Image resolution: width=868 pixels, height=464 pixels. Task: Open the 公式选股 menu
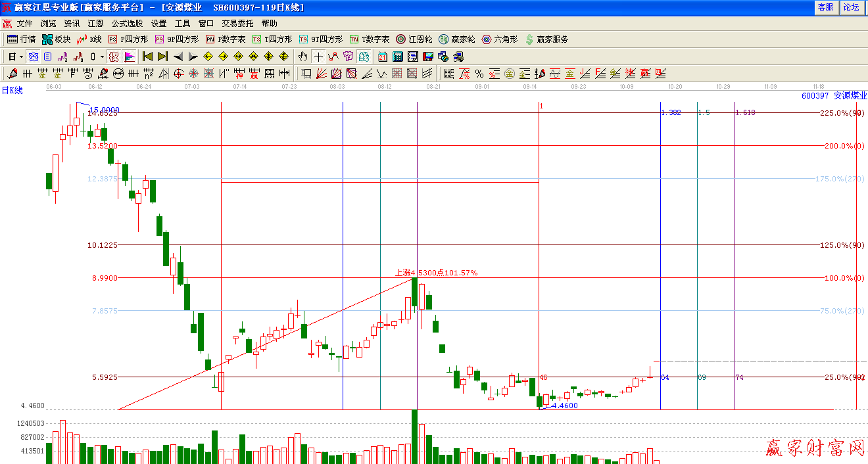click(128, 24)
